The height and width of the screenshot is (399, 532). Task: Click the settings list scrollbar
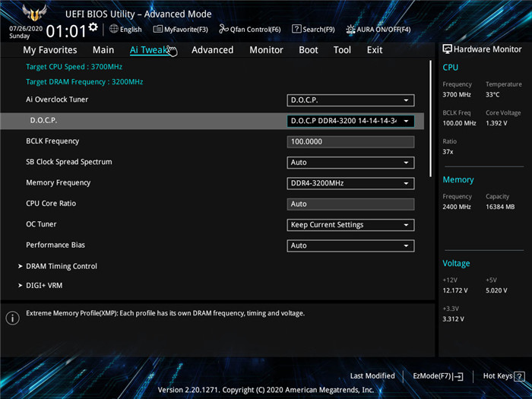(431, 119)
